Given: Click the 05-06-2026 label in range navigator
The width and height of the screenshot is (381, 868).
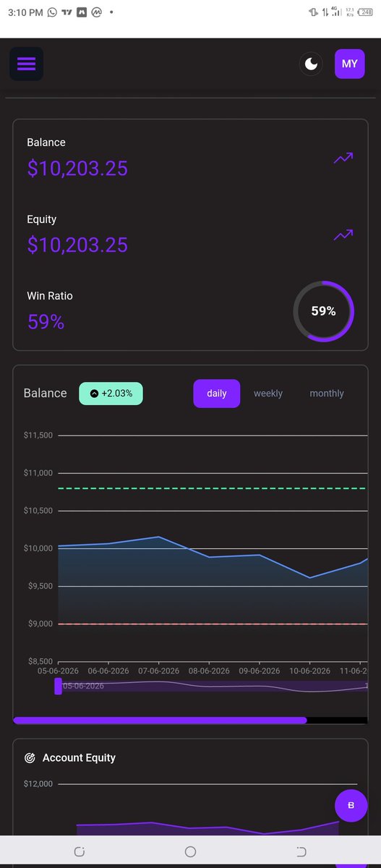Looking at the screenshot, I should coord(83,686).
